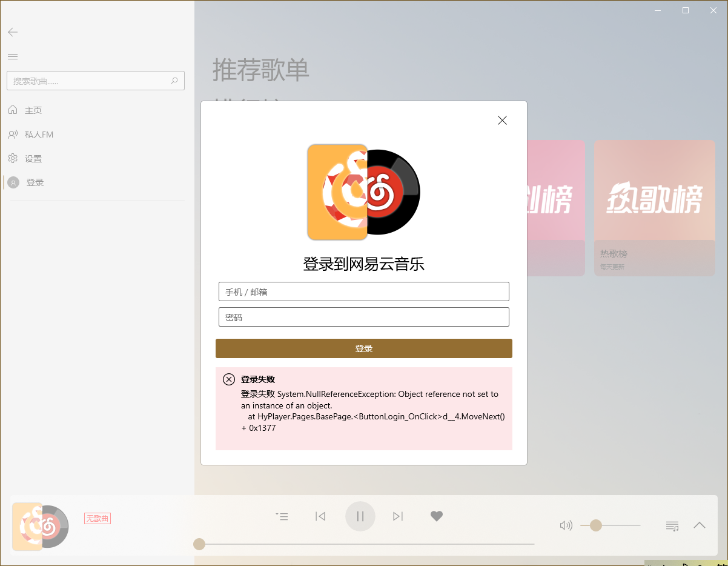This screenshot has width=728, height=566.
Task: Toggle the heart to favorite the song
Action: pyautogui.click(x=436, y=516)
